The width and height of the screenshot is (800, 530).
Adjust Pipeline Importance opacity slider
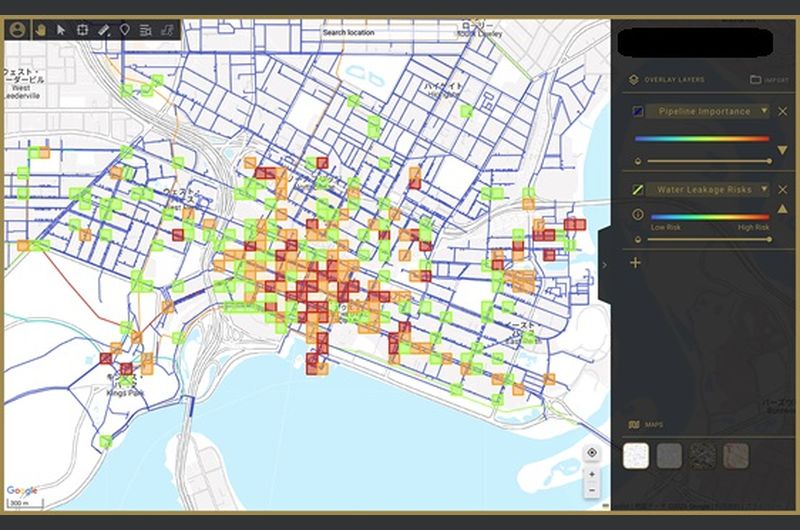pyautogui.click(x=708, y=161)
